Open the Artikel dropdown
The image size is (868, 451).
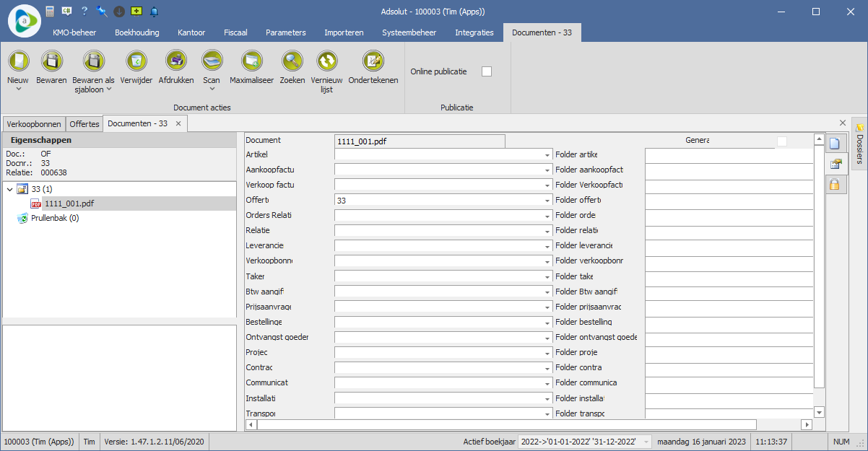click(x=547, y=155)
